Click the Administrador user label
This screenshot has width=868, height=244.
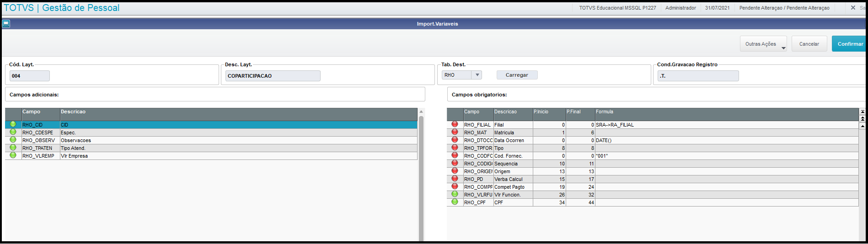tap(680, 8)
